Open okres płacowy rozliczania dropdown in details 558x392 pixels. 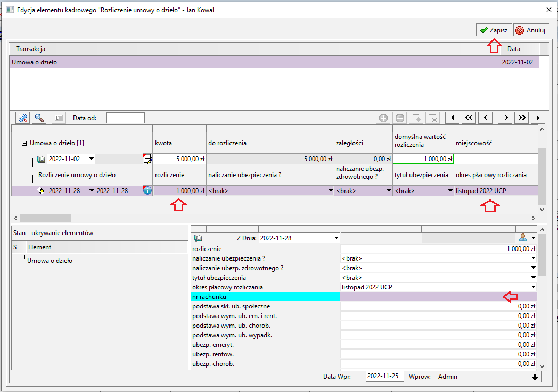pos(533,287)
